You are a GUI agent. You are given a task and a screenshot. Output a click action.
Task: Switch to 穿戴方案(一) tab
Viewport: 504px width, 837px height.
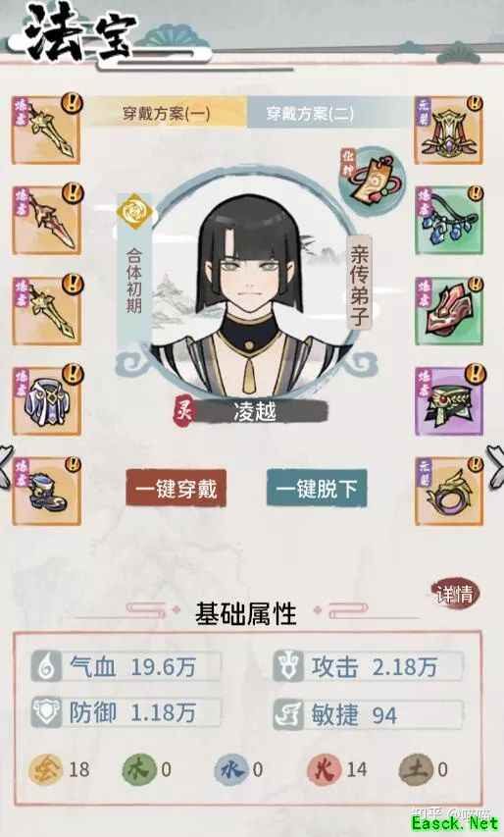167,113
